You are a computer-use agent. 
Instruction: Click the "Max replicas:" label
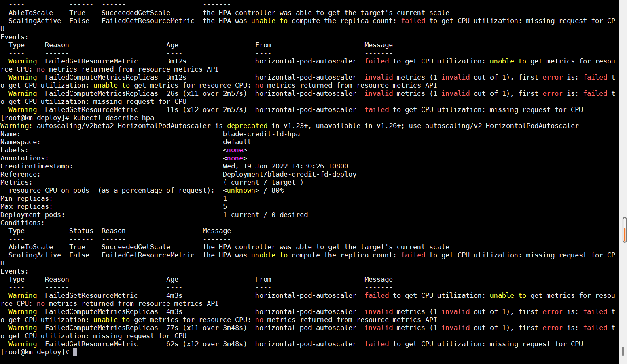coord(27,206)
